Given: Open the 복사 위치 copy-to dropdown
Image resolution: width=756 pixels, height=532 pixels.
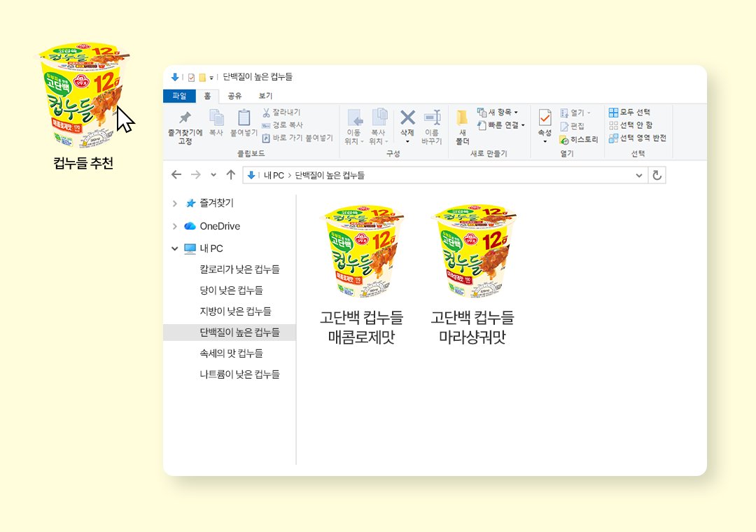Looking at the screenshot, I should [x=379, y=127].
